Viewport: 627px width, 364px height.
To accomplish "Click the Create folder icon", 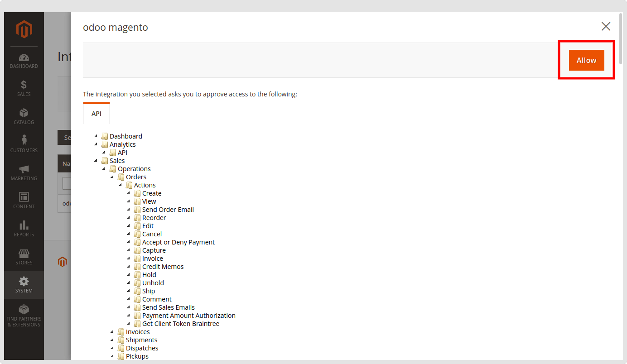I will [138, 193].
